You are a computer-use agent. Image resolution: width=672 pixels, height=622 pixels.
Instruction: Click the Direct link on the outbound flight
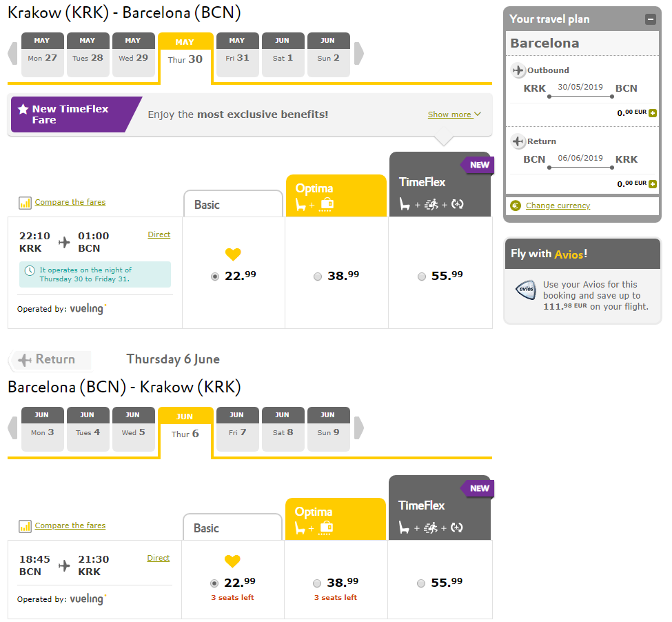tap(159, 234)
